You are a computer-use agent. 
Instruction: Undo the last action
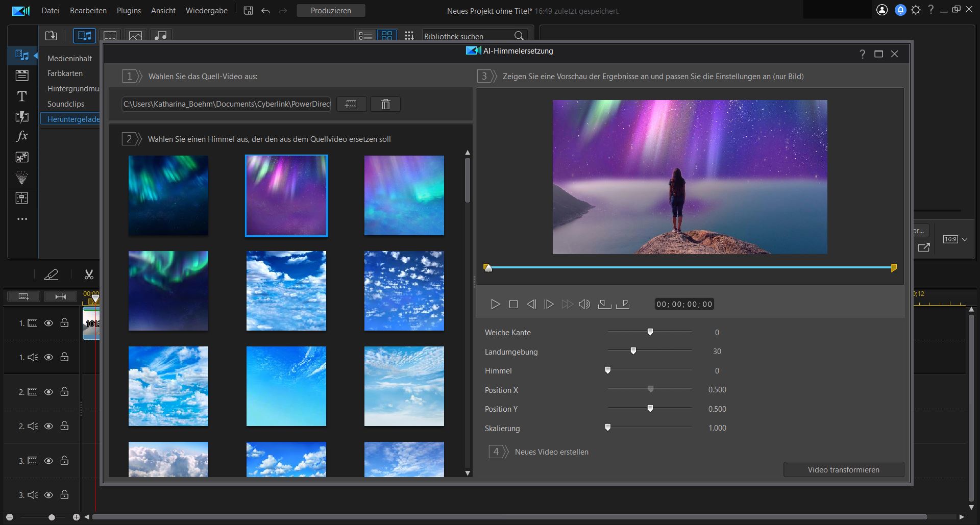[265, 11]
